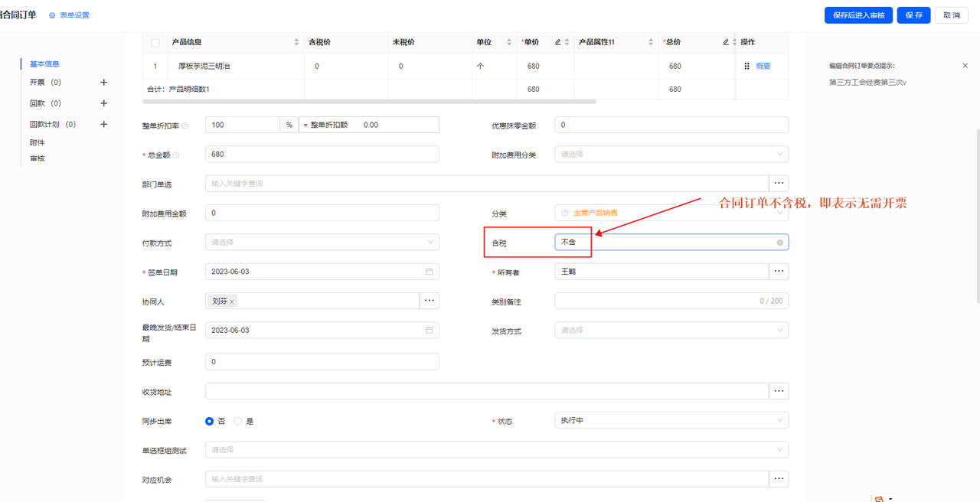Open 协同人 ellipsis picker

(430, 301)
